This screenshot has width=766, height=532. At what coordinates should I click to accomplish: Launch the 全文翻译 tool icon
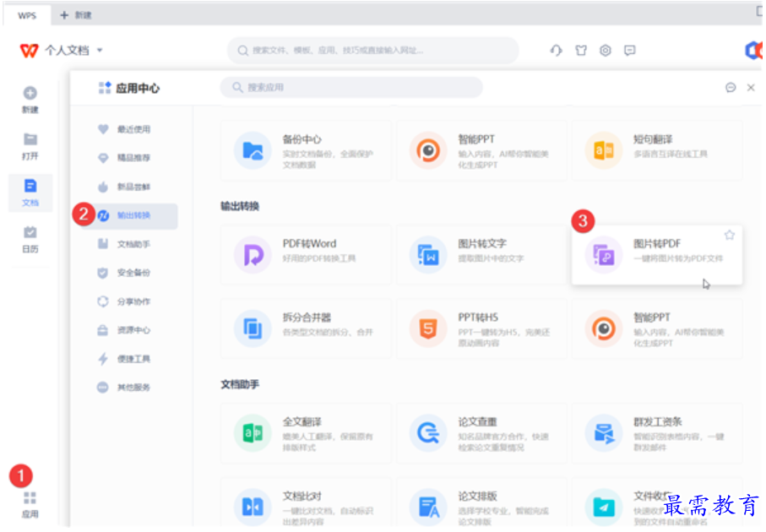[x=253, y=433]
